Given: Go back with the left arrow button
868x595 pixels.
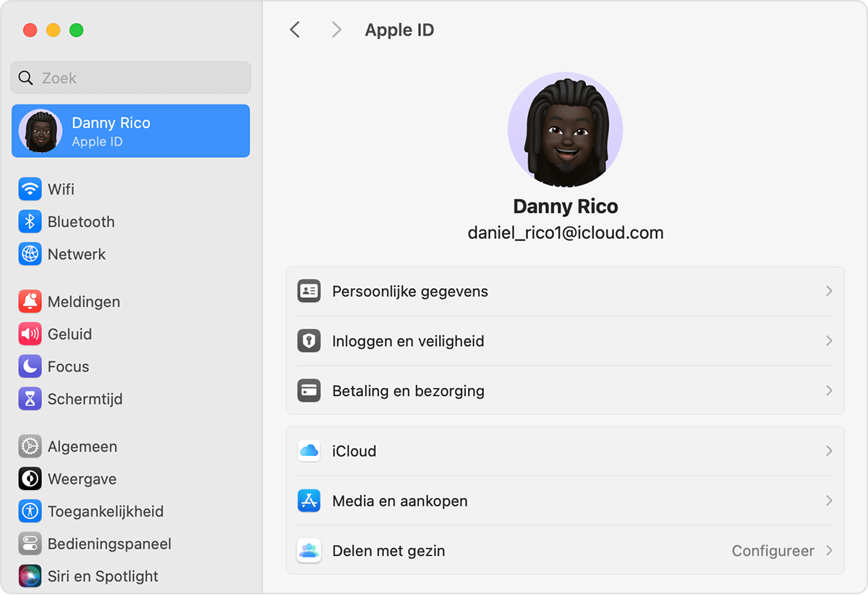Looking at the screenshot, I should pyautogui.click(x=294, y=30).
